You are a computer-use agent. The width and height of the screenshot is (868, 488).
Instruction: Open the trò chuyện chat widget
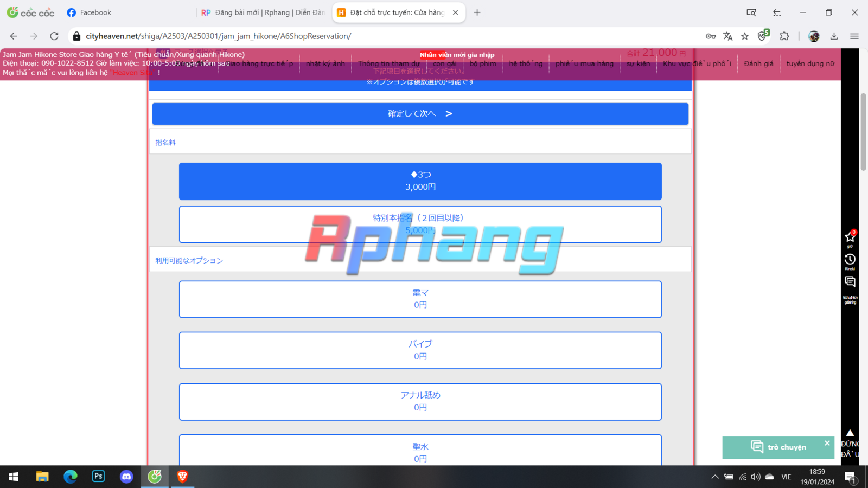[x=778, y=447]
